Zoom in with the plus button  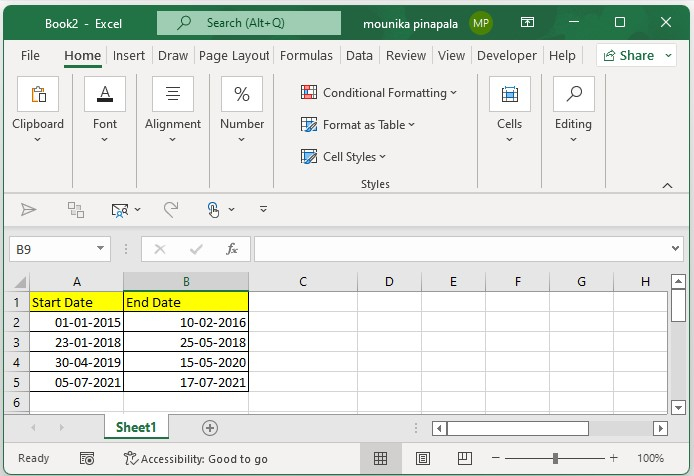(613, 458)
